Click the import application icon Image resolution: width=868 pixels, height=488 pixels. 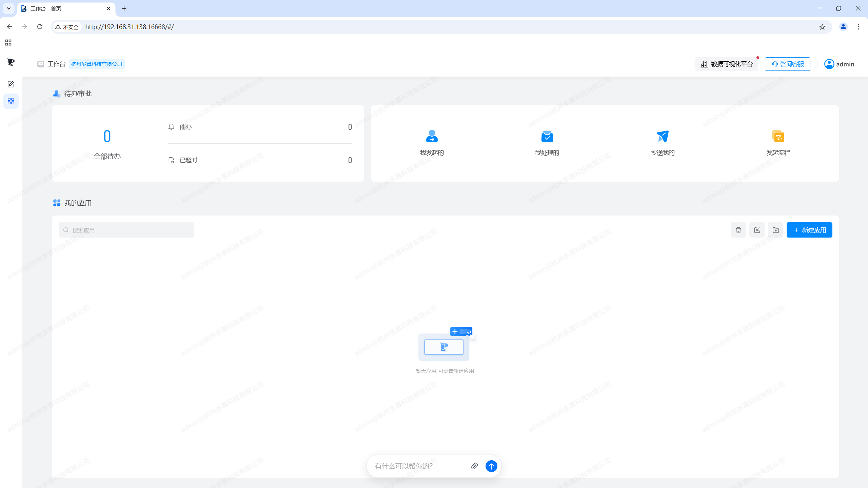757,230
